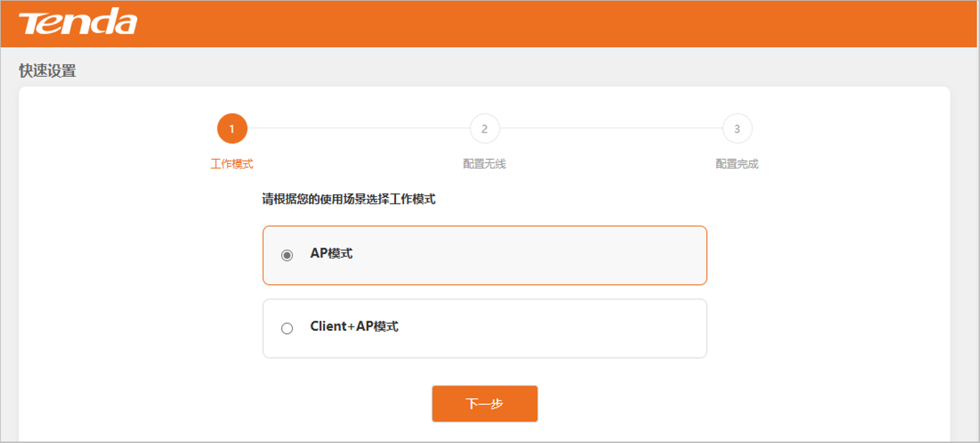Click the step 3 circle indicator
The image size is (980, 443).
coord(737,129)
